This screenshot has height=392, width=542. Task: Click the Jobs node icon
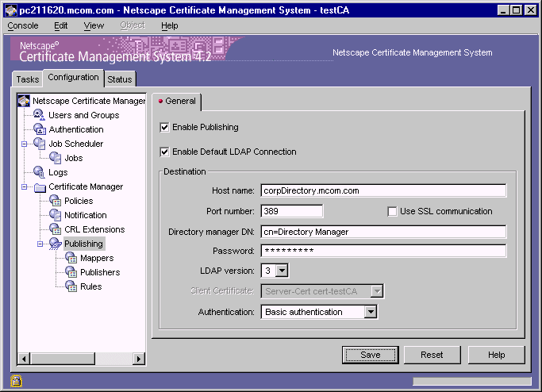56,158
